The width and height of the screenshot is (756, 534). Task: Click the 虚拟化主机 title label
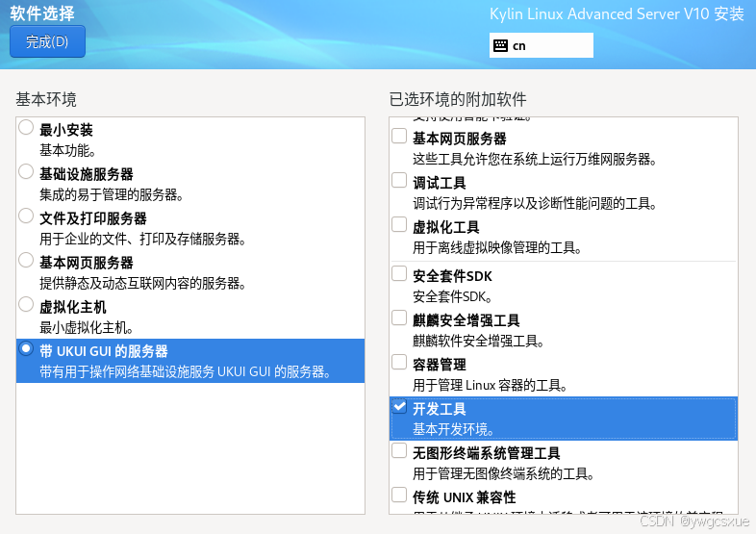73,307
